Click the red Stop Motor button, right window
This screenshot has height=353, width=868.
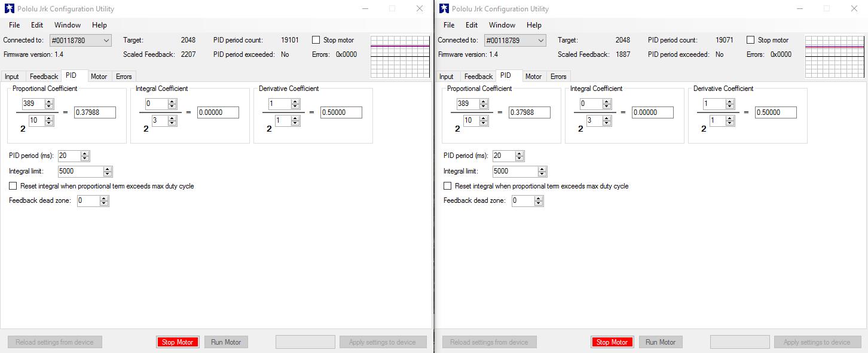coord(612,342)
